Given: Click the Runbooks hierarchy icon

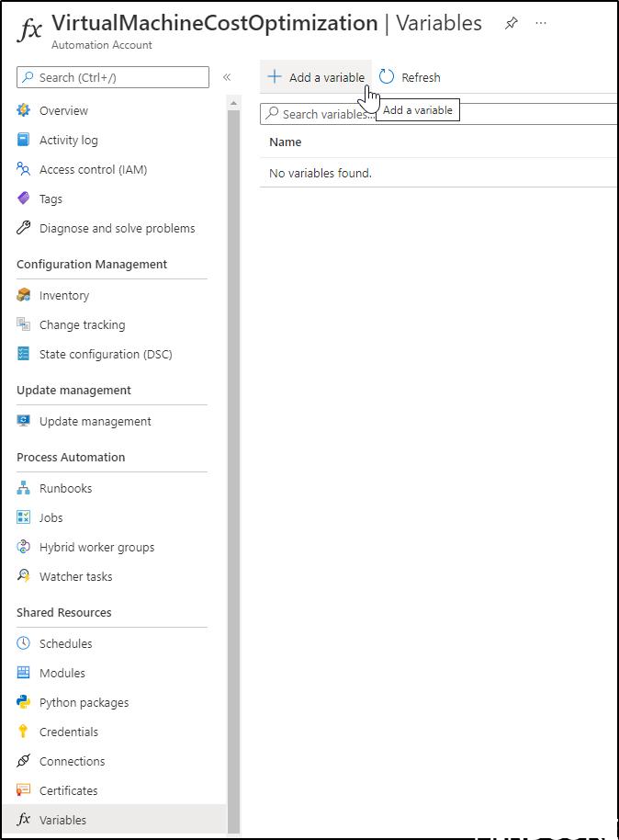Looking at the screenshot, I should coord(24,488).
